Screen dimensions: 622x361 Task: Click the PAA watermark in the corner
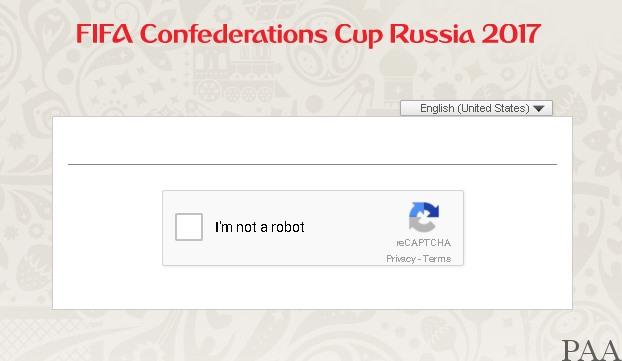[x=590, y=350]
